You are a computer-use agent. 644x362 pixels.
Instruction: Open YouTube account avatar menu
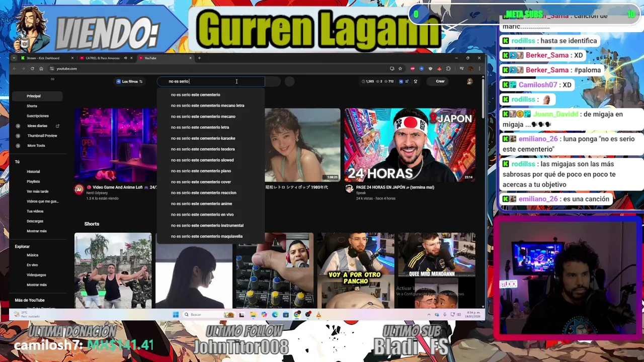[x=469, y=81]
